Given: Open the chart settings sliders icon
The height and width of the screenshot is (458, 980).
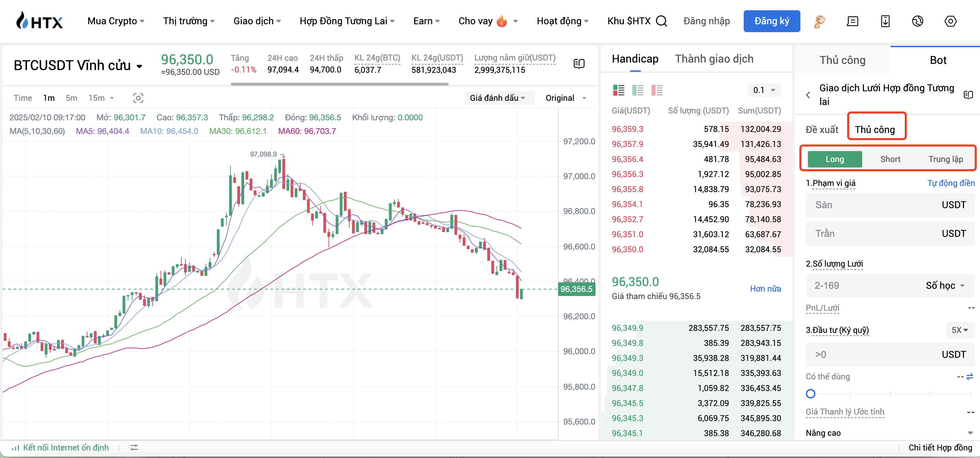Looking at the screenshot, I should click(x=134, y=447).
